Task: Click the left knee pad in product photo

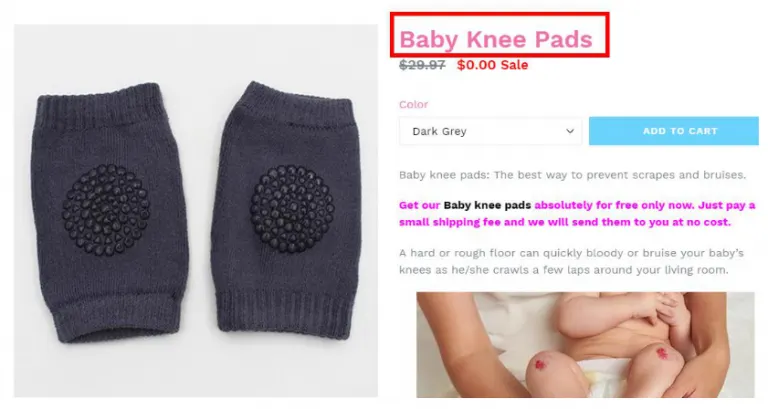Action: coord(109,212)
